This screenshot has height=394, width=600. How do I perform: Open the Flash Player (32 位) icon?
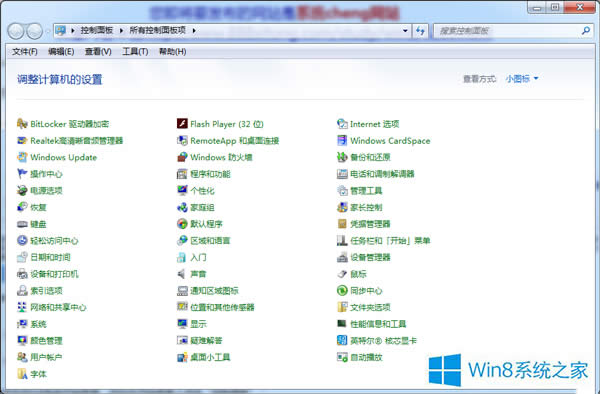[182, 124]
